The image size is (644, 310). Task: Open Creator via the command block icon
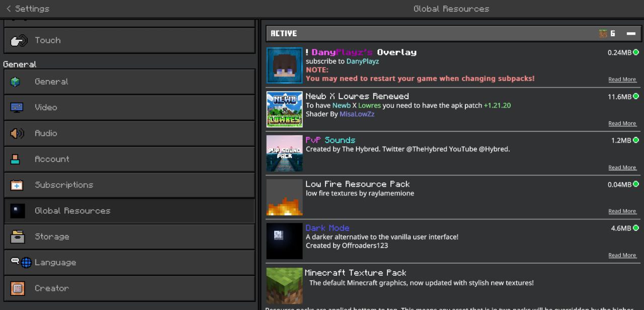click(x=17, y=288)
